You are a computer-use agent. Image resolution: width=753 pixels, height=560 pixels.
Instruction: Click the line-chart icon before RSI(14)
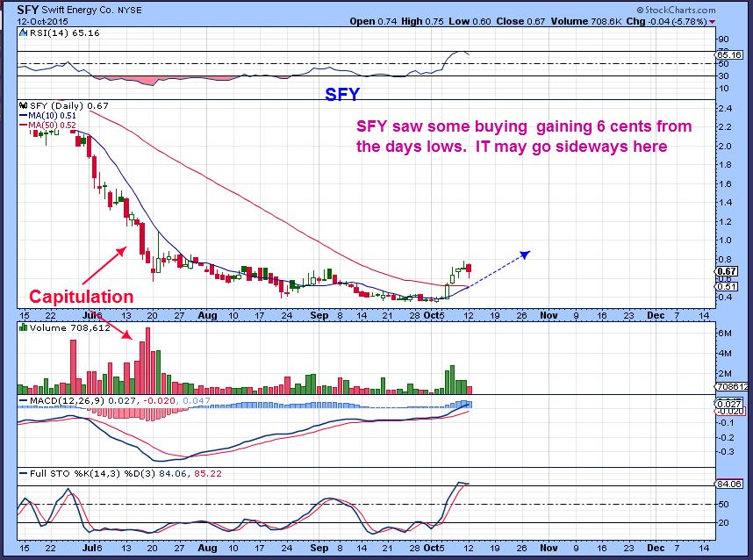[x=23, y=32]
